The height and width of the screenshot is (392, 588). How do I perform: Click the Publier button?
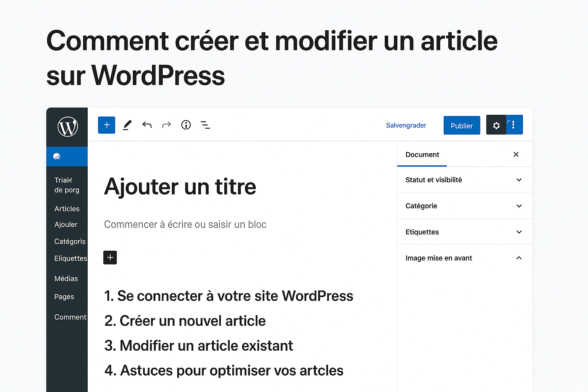click(462, 125)
